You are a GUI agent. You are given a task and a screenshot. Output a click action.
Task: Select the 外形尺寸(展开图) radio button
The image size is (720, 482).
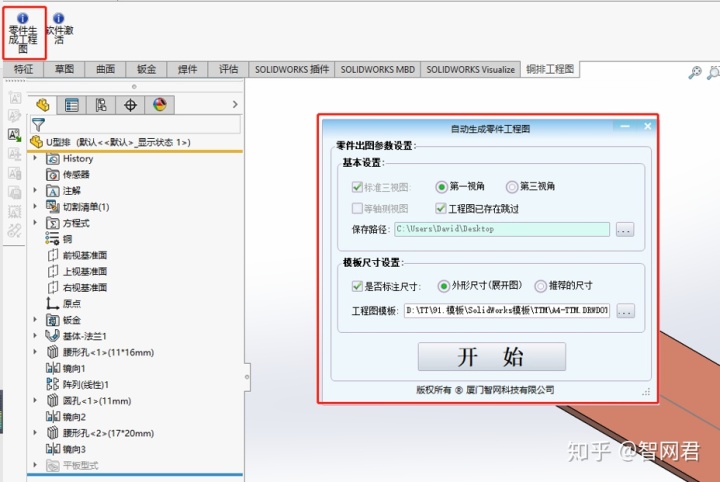click(x=443, y=286)
